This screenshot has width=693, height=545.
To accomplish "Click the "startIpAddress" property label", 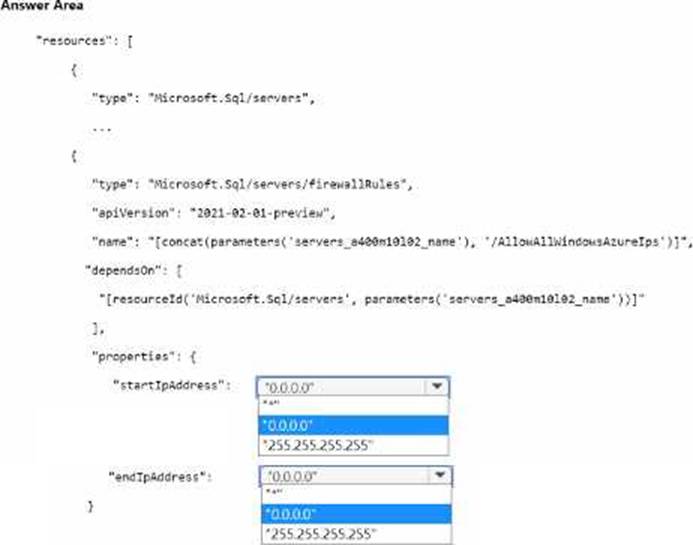I will [x=172, y=385].
